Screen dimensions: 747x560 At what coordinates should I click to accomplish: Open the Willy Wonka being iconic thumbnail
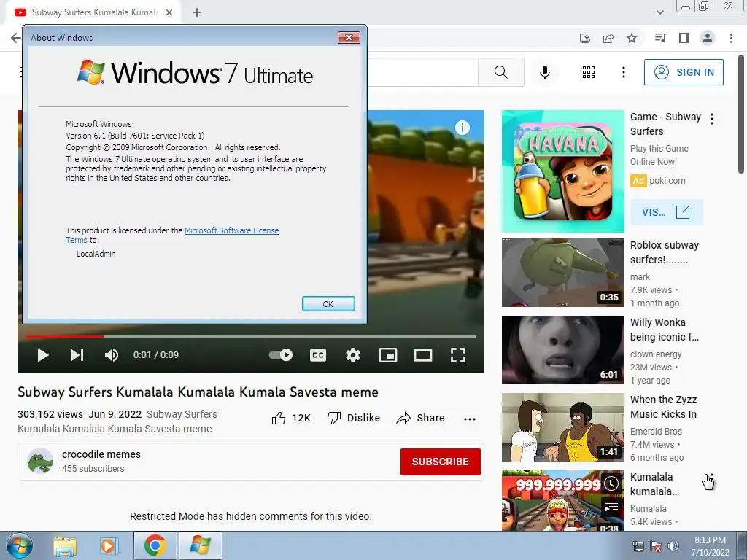click(562, 349)
